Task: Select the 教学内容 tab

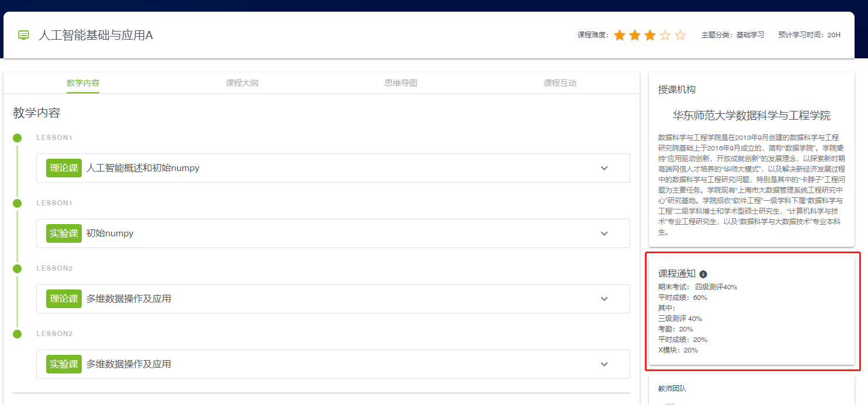Action: pyautogui.click(x=83, y=83)
